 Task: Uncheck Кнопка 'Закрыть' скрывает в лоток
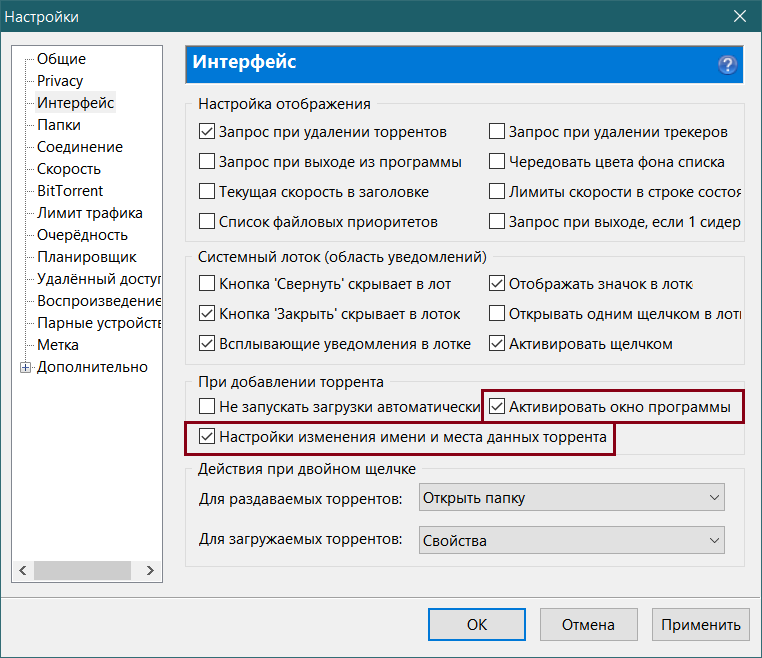pyautogui.click(x=207, y=313)
